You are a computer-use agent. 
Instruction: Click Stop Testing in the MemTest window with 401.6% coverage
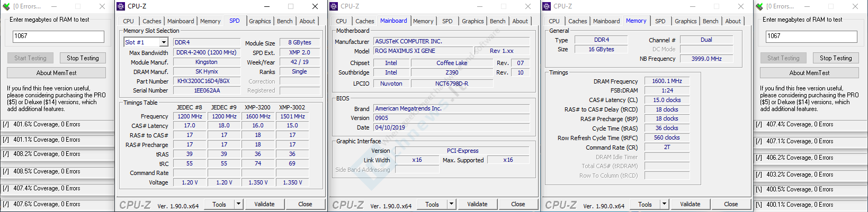coord(83,58)
